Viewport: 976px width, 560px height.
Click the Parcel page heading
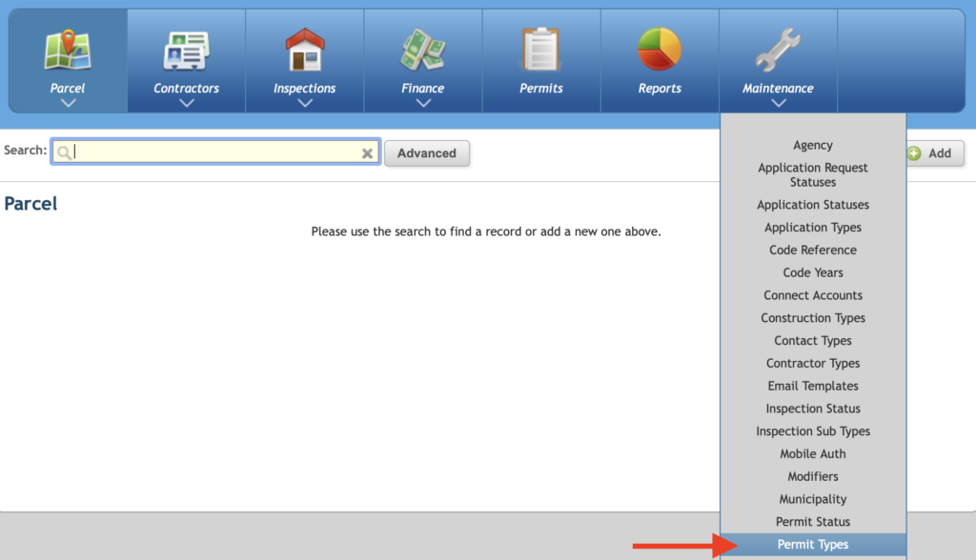[30, 204]
